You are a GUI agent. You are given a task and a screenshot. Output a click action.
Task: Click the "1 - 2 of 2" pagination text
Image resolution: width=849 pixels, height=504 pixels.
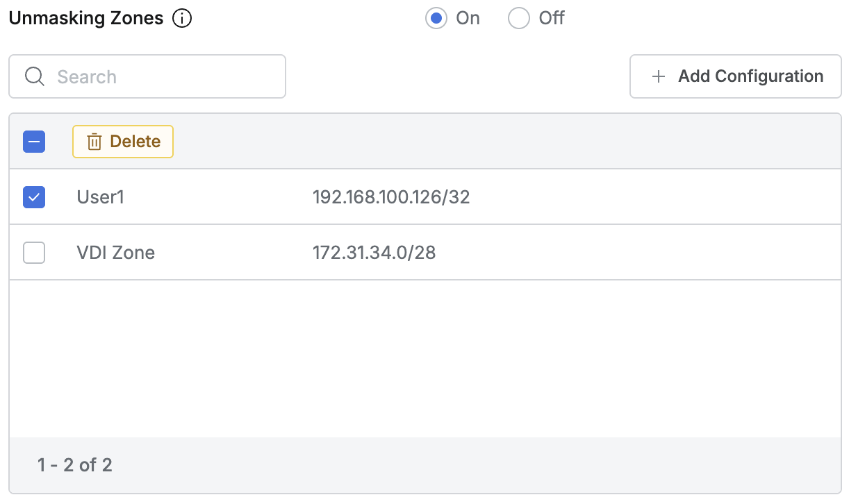point(75,464)
